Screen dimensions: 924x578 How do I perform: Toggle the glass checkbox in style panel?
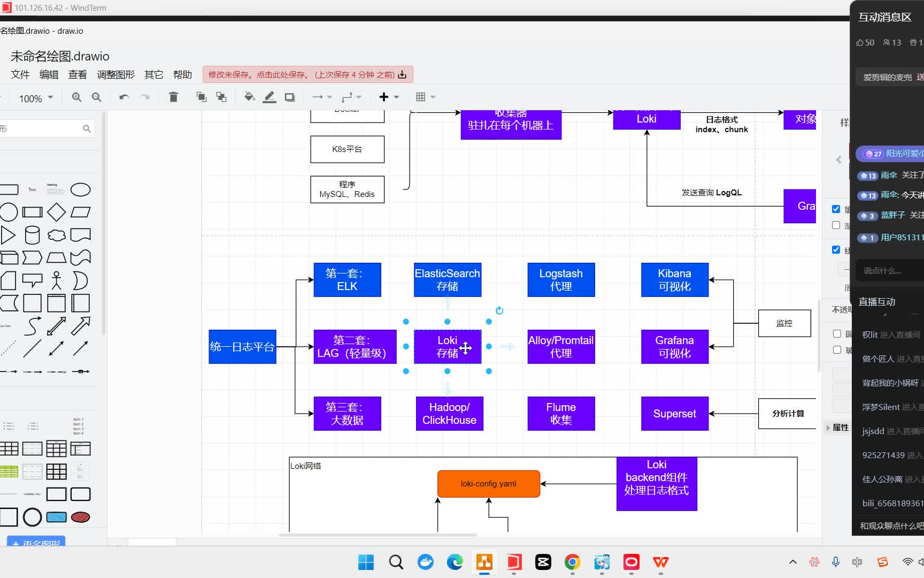click(x=837, y=349)
